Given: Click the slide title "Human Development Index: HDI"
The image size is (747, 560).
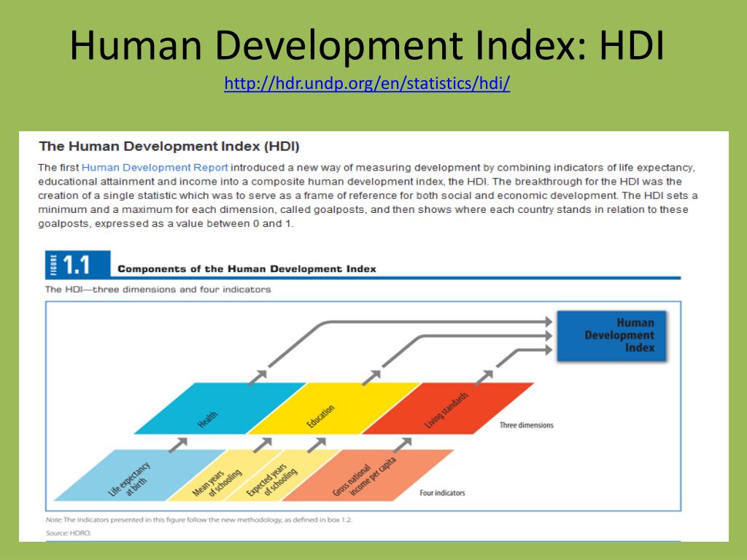Looking at the screenshot, I should [x=367, y=45].
